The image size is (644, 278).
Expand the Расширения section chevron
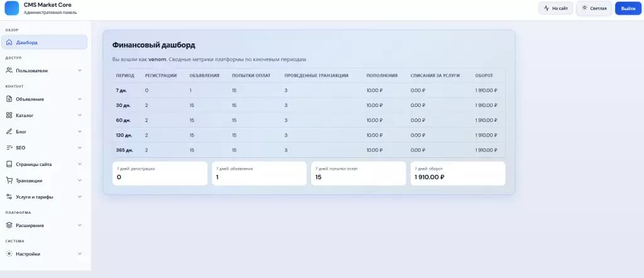pyautogui.click(x=80, y=225)
